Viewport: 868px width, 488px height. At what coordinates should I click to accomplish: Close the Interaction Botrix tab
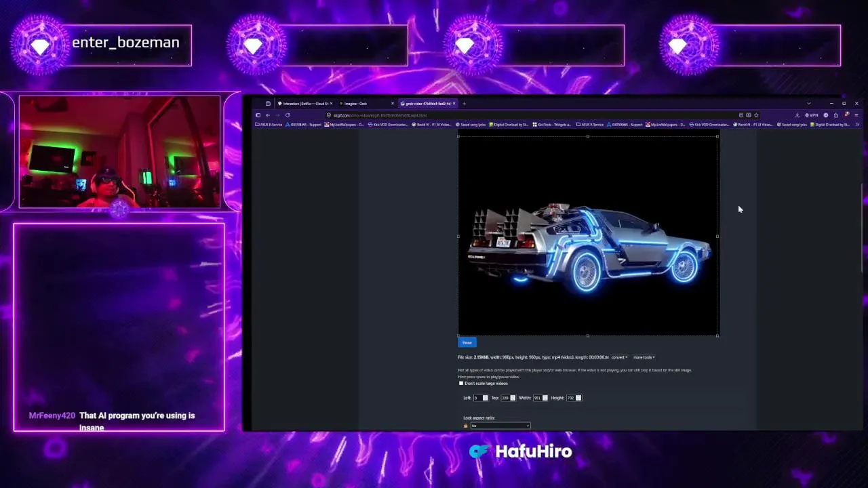[331, 104]
